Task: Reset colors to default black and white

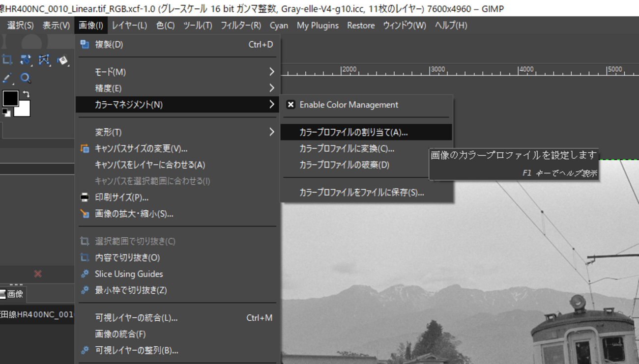Action: [6, 112]
